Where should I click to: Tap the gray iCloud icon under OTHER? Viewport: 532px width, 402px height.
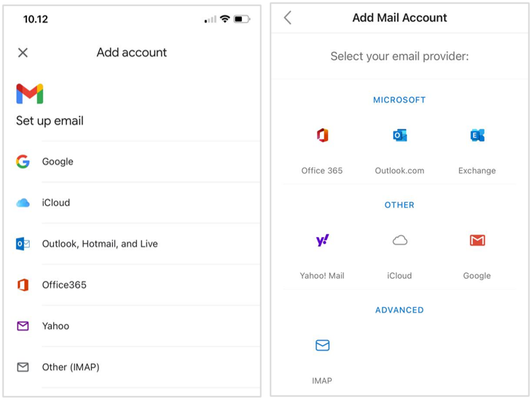[x=399, y=241]
